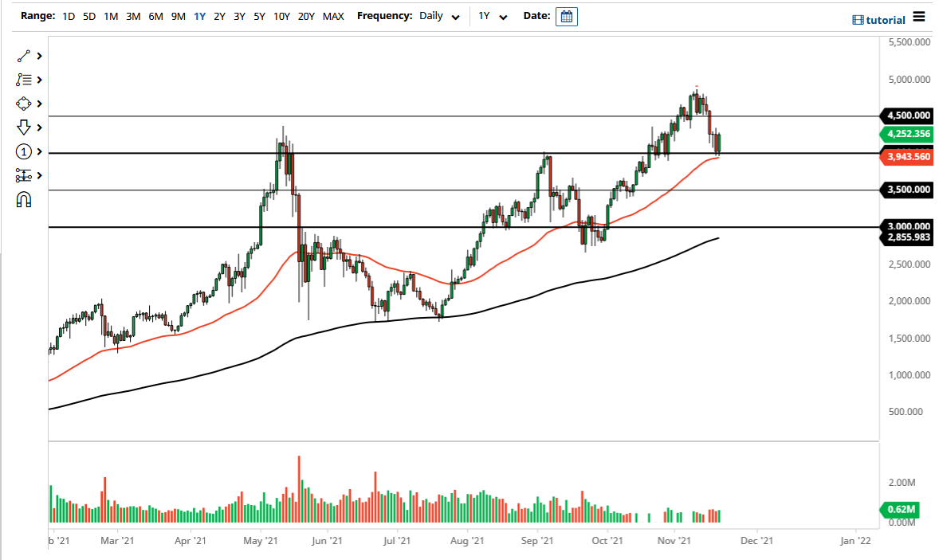Expand the annotation tool options
This screenshot has height=560, width=939.
tap(40, 80)
